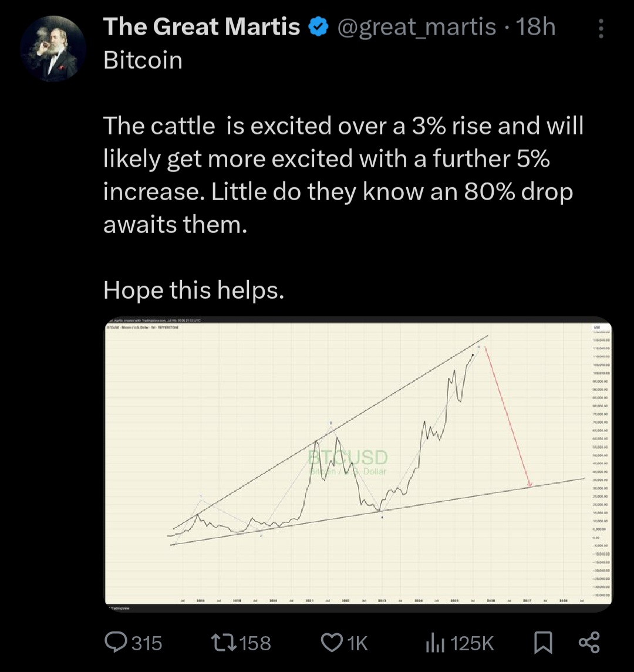Click the display name The Great Martis
Image resolution: width=634 pixels, height=672 pixels.
(x=201, y=26)
